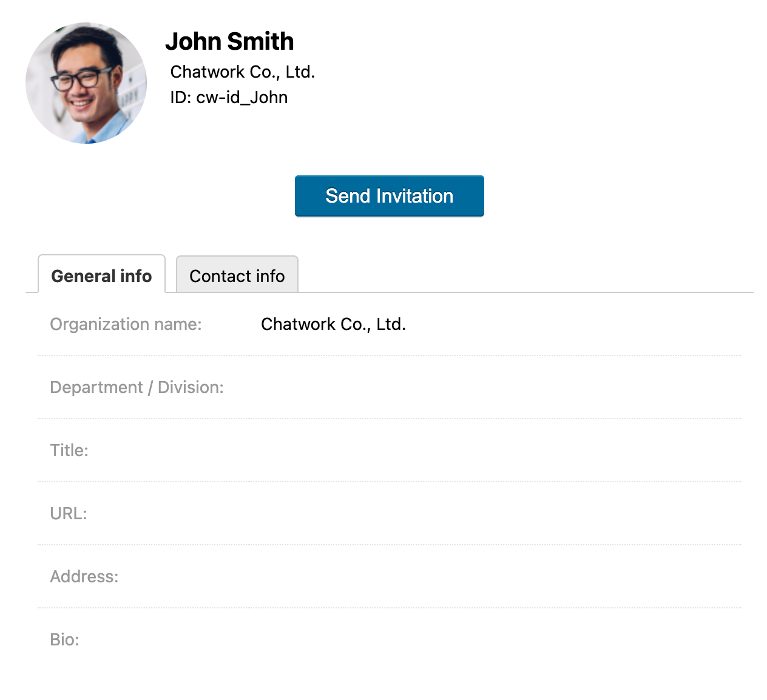The height and width of the screenshot is (700, 767).
Task: Click the Send Invitation button
Action: (x=390, y=196)
